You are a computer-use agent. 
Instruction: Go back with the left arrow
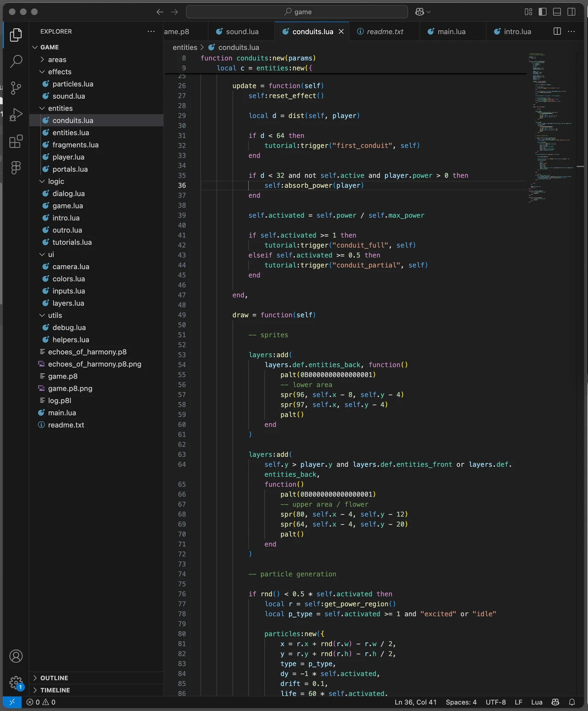(160, 12)
